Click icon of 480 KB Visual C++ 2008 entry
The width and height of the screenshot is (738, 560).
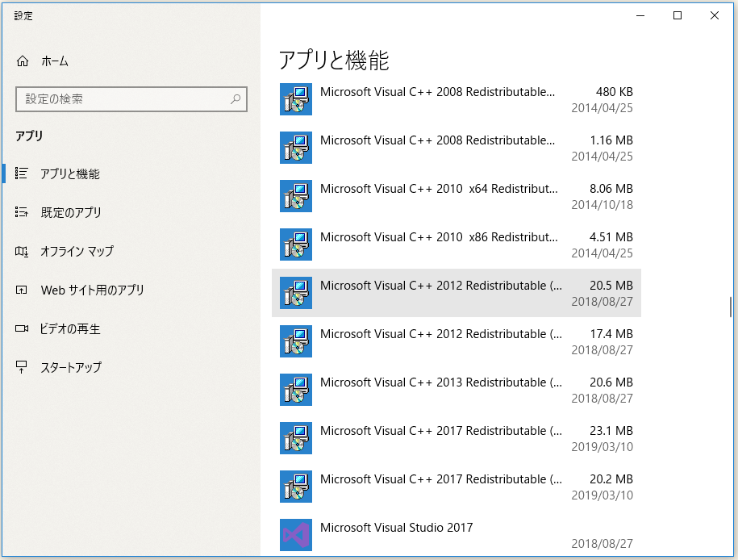295,99
